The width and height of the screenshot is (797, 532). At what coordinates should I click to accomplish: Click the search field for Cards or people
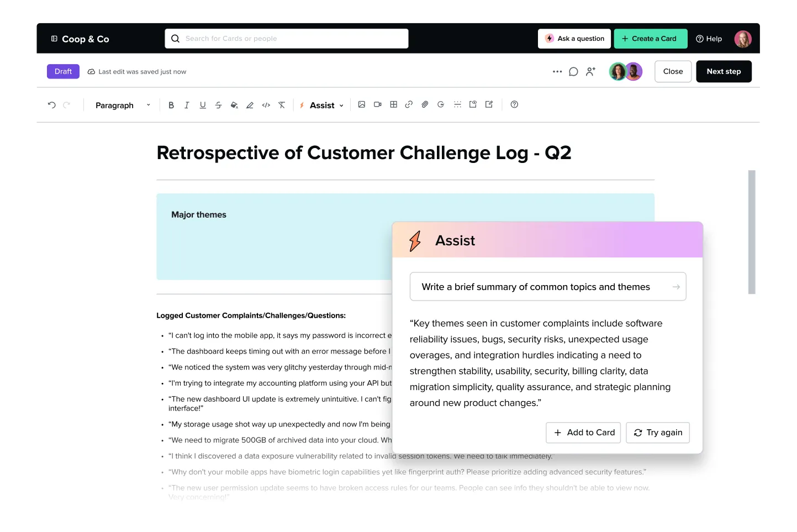point(286,38)
